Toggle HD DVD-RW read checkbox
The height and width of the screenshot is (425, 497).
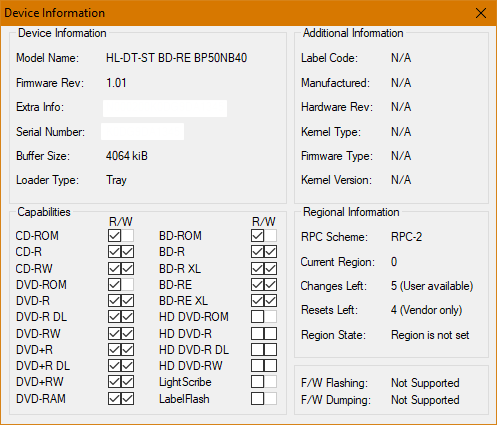[x=257, y=366]
